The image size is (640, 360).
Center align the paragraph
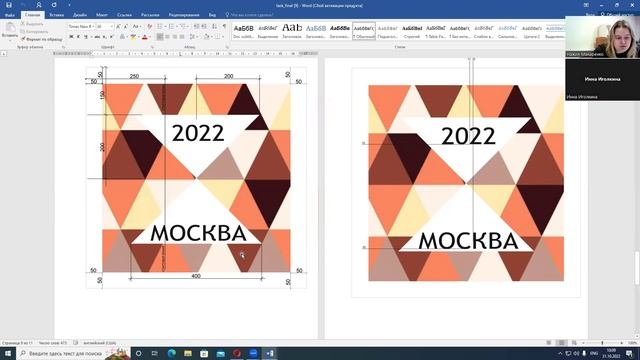pos(167,37)
